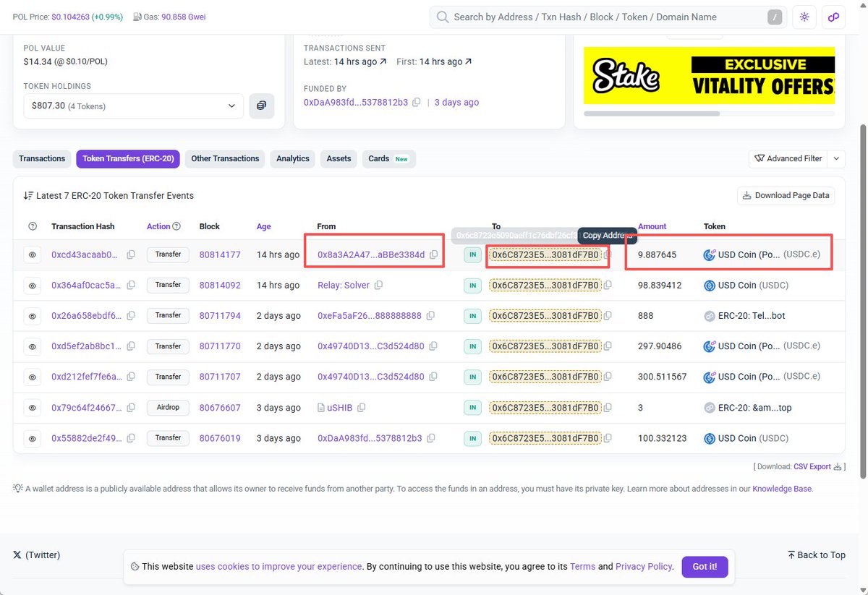Open Funded By address 0xDaA983fd...5378812b3 link
Screen dimensions: 868x595
pyautogui.click(x=356, y=103)
